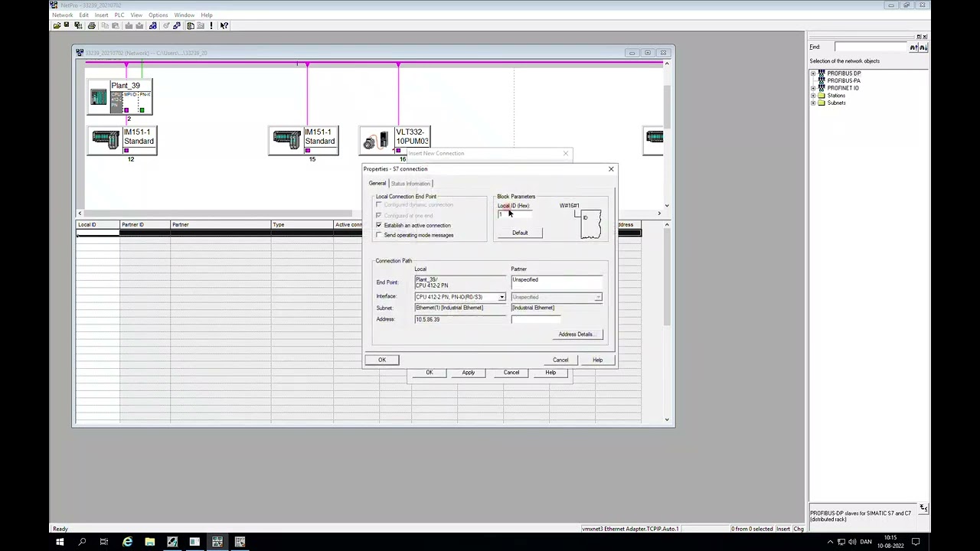
Task: Confirm Properties dialog with OK
Action: tap(382, 360)
